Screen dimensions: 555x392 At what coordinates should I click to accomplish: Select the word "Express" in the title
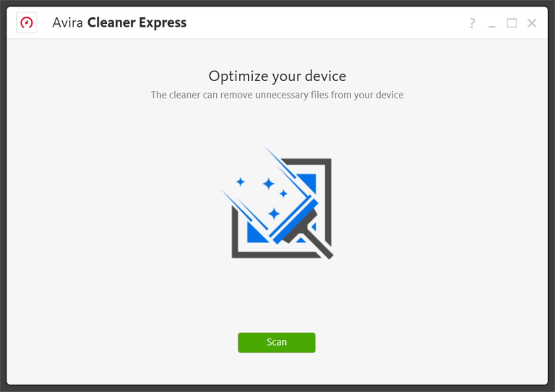pos(163,23)
